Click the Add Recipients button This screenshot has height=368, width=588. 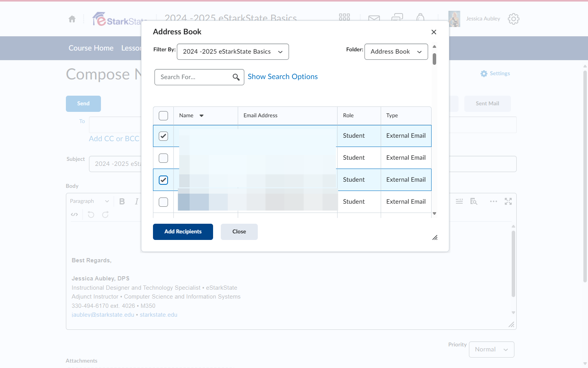coord(183,232)
